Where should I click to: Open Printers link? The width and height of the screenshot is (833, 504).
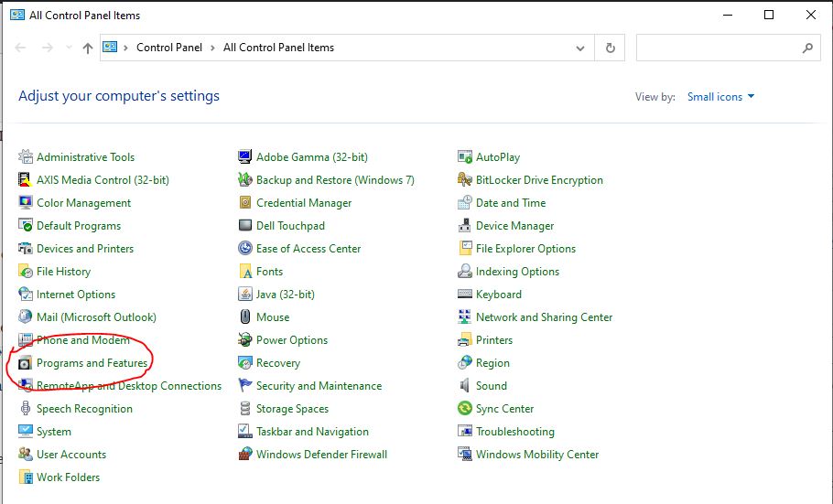[x=494, y=340]
